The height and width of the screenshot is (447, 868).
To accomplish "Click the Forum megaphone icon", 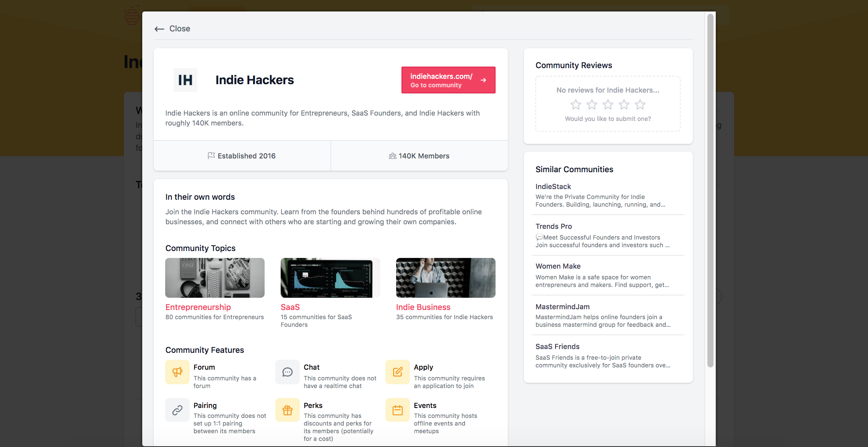I will coord(177,372).
